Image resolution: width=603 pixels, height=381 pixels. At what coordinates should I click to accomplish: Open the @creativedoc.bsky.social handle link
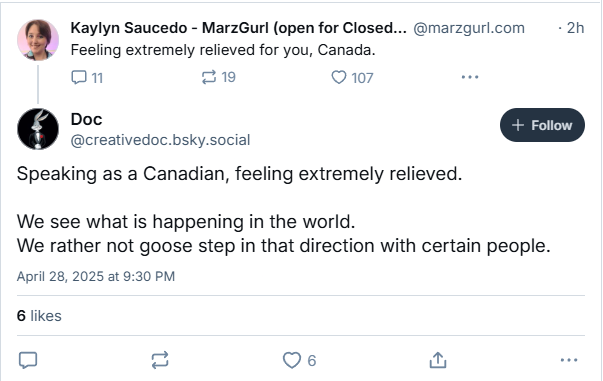[160, 140]
